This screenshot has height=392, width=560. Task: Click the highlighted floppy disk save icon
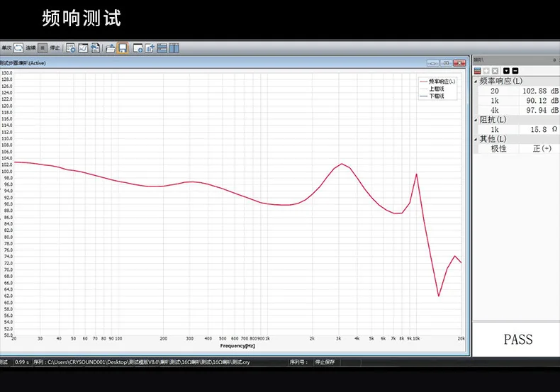click(123, 47)
